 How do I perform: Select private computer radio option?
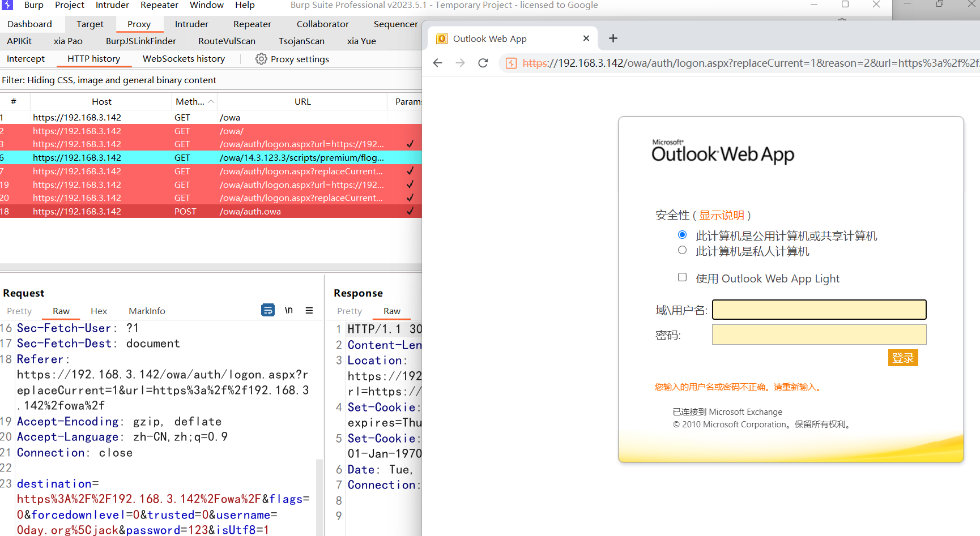coord(682,250)
